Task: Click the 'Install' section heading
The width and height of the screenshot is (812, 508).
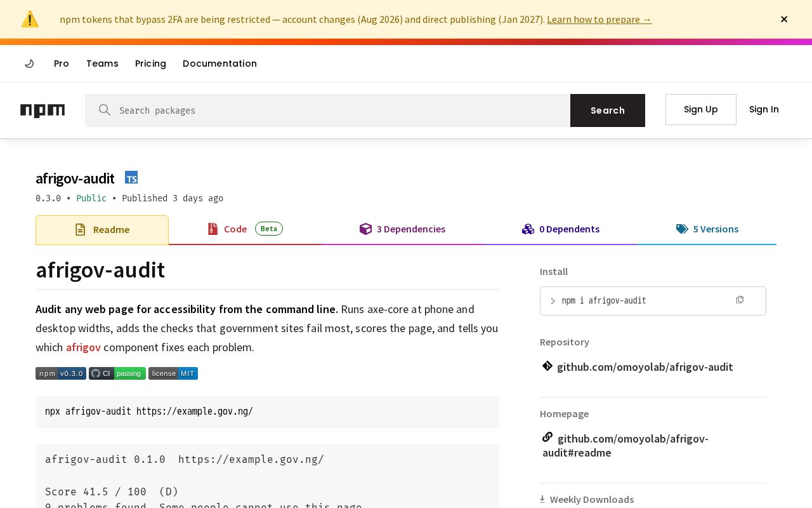Action: [554, 272]
